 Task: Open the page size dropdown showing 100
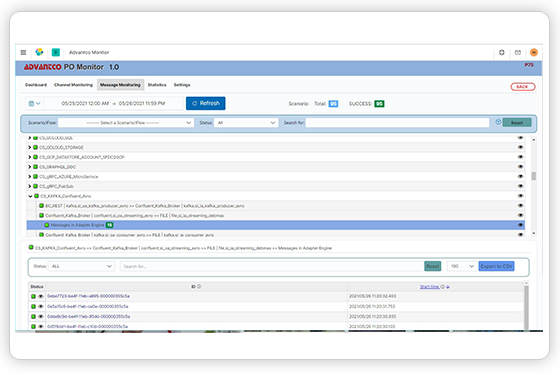point(461,266)
